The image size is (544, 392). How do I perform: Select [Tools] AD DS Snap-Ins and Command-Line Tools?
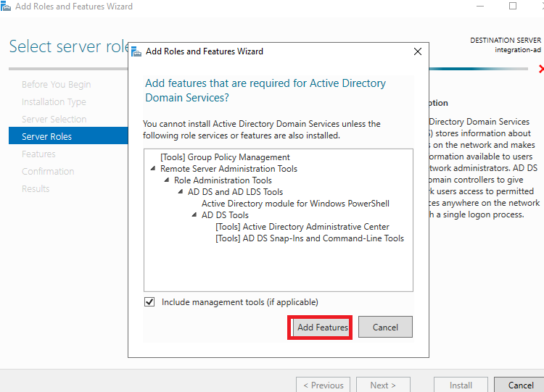tap(310, 238)
